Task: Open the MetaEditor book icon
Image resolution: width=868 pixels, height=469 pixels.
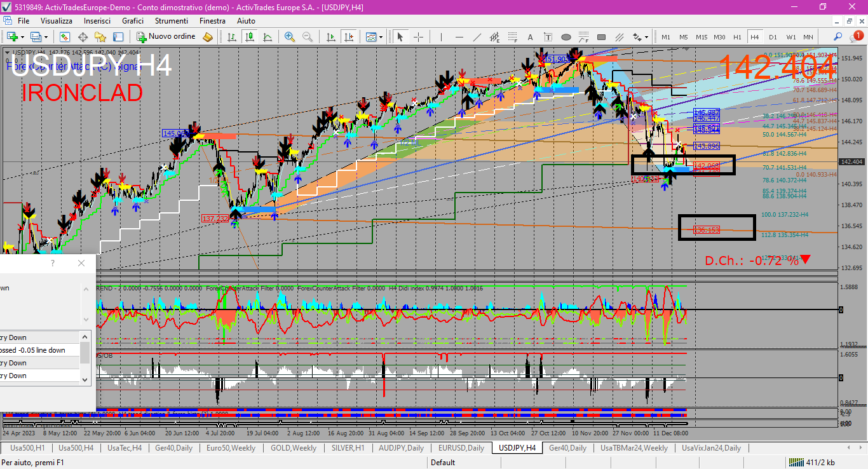Action: point(207,37)
